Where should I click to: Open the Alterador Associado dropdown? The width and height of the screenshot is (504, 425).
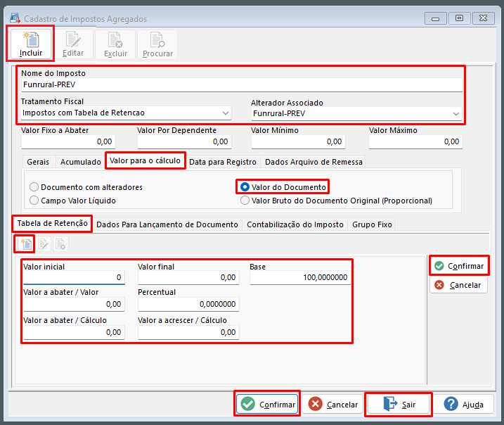pos(455,114)
